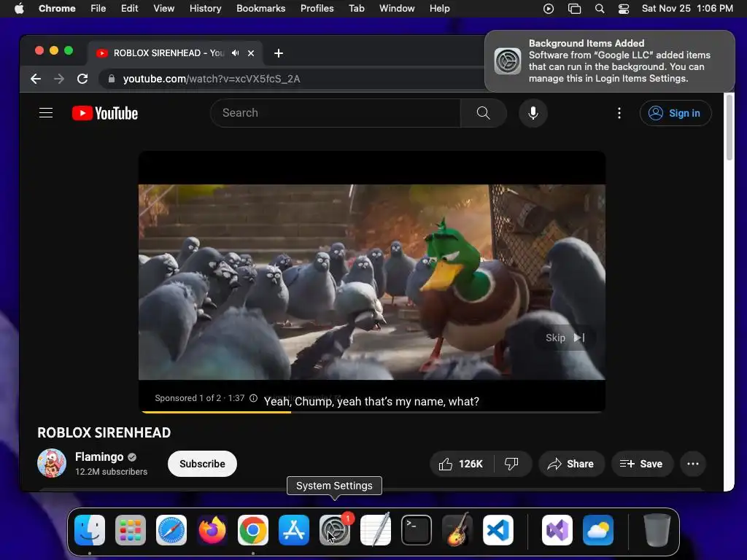
Task: Dislike the video with thumbs down
Action: click(511, 464)
